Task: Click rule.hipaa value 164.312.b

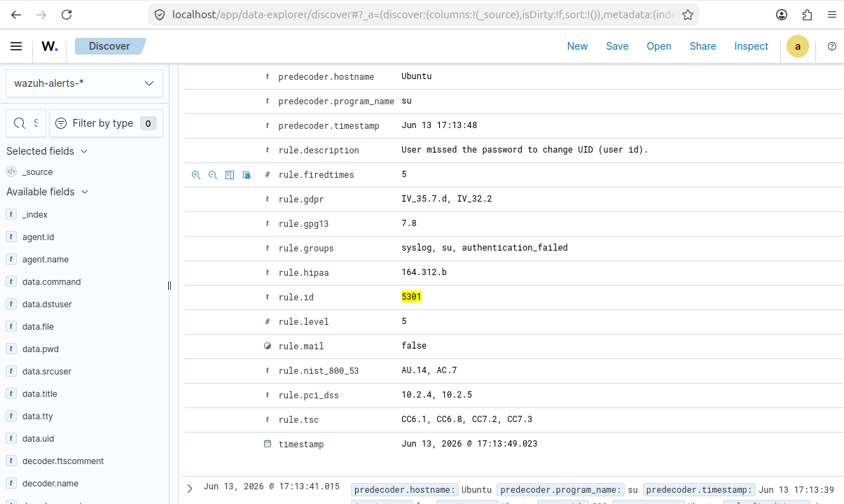Action: pyautogui.click(x=424, y=272)
